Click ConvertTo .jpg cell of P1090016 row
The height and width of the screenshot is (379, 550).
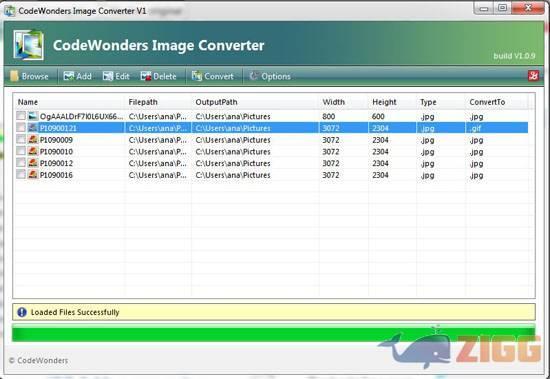tap(476, 175)
